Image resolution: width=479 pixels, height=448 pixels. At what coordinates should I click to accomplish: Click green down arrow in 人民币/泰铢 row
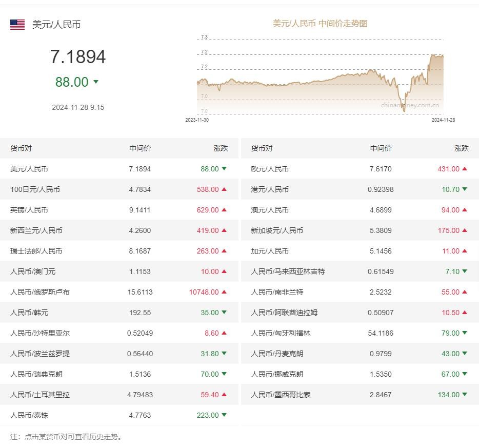point(224,415)
